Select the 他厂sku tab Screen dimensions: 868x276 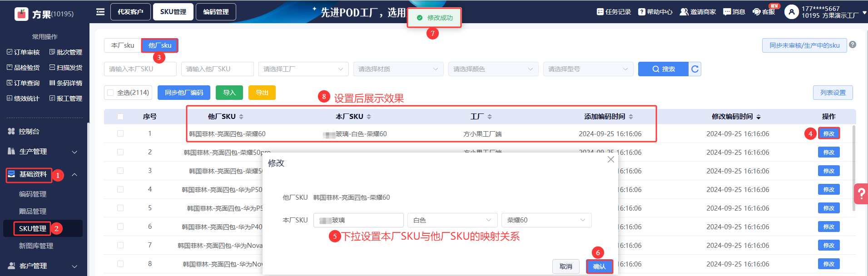pos(159,45)
